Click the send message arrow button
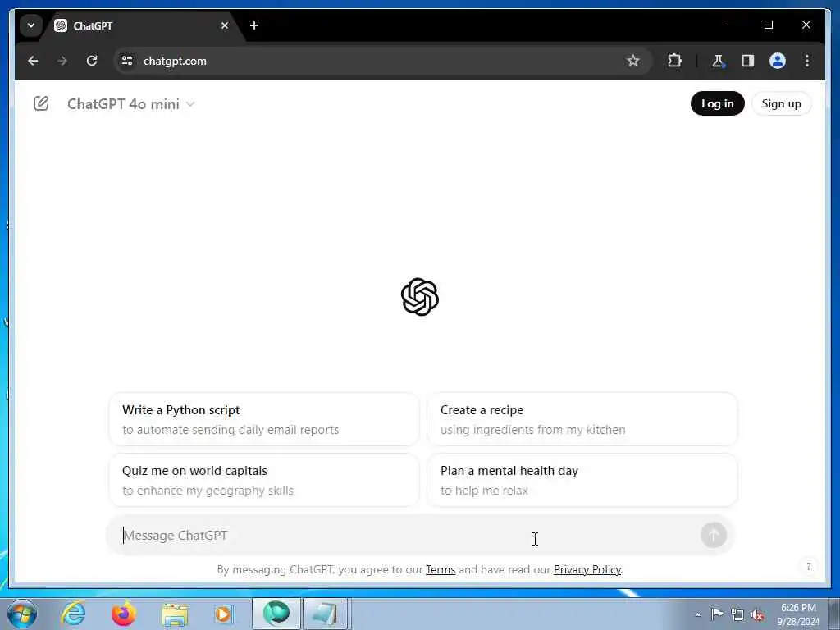 (713, 535)
